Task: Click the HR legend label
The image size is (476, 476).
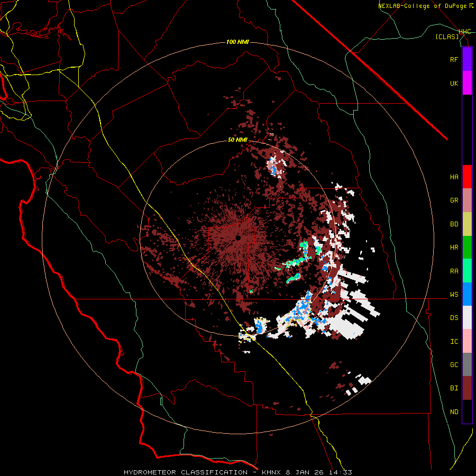Action: click(x=454, y=248)
